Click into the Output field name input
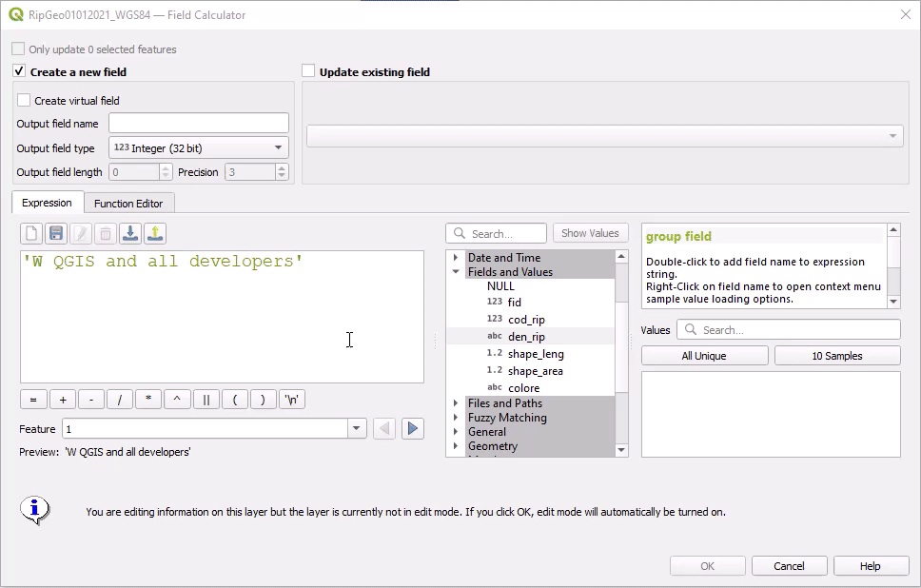 coord(198,123)
